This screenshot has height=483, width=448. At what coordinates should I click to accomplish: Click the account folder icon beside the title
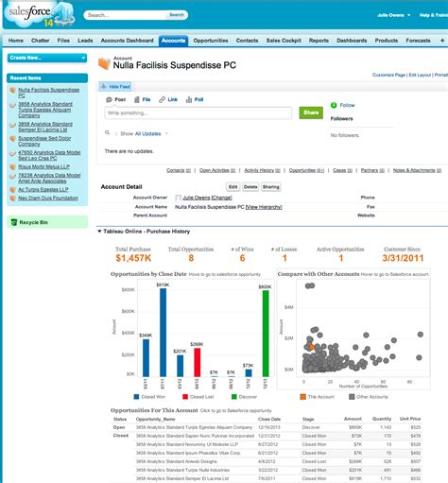tap(104, 63)
